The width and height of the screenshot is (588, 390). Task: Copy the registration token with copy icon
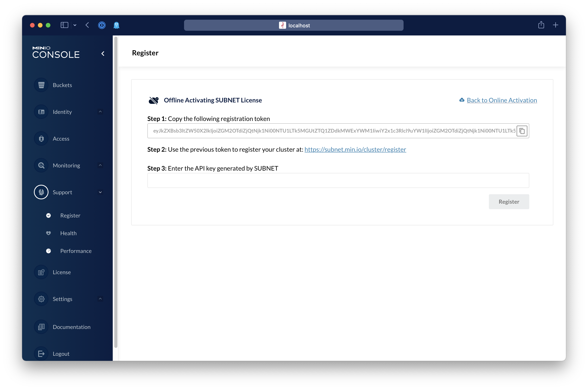tap(522, 131)
